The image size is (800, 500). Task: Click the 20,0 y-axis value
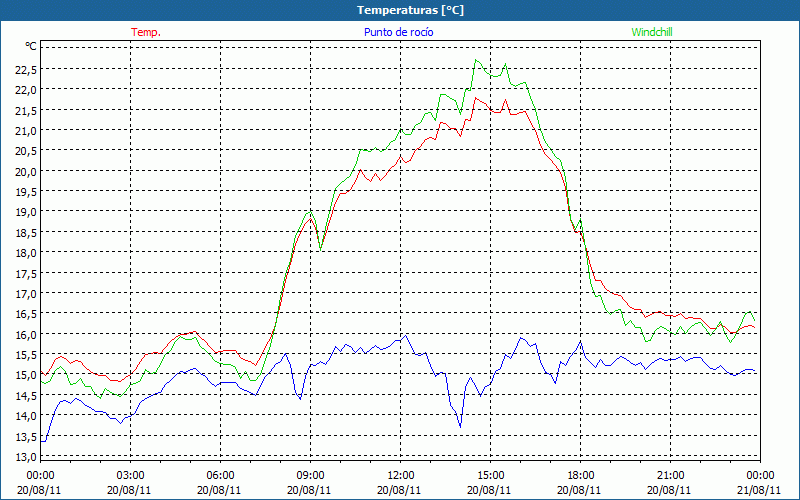coord(26,171)
